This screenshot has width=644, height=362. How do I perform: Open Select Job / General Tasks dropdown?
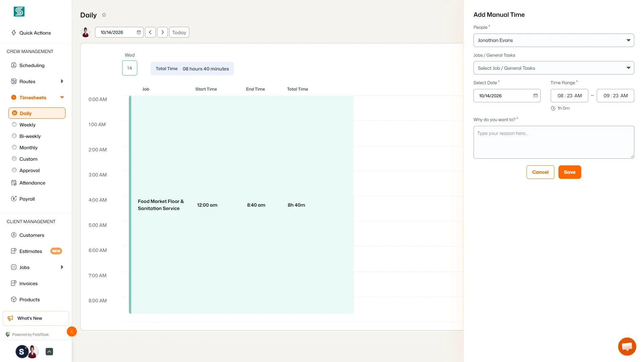554,68
